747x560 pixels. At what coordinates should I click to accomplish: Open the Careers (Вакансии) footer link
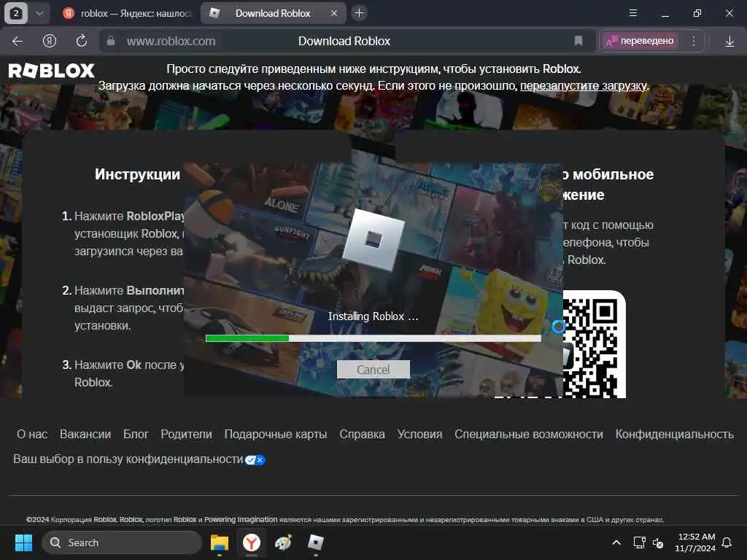85,435
